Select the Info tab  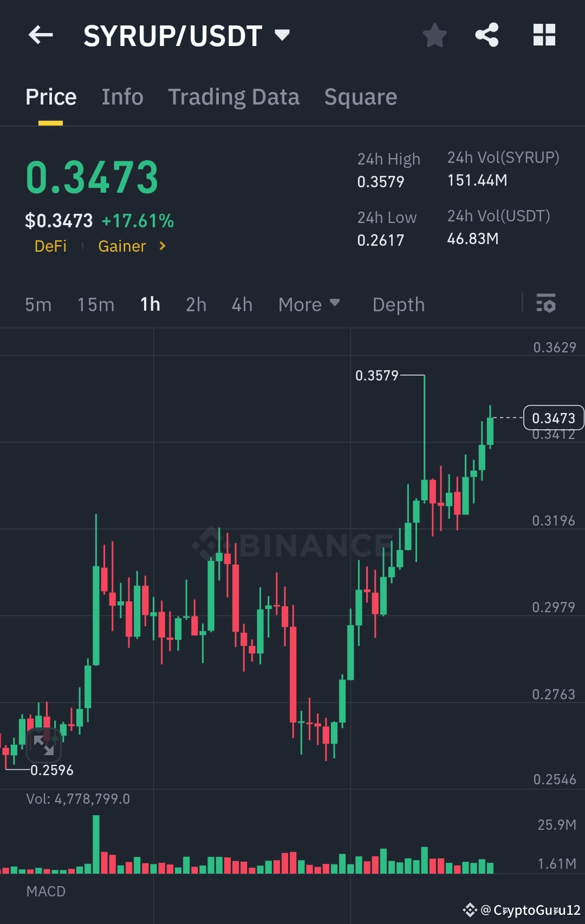(122, 96)
